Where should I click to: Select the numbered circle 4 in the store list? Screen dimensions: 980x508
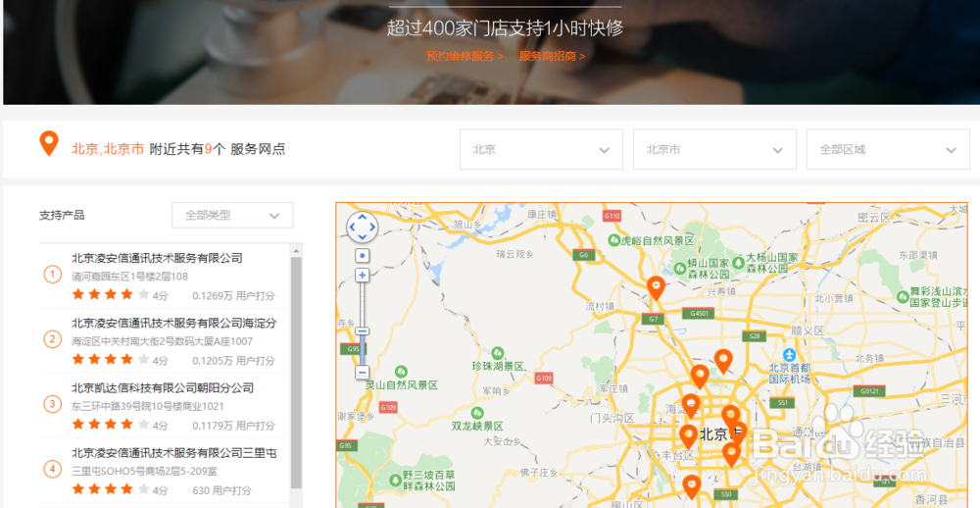[x=53, y=469]
